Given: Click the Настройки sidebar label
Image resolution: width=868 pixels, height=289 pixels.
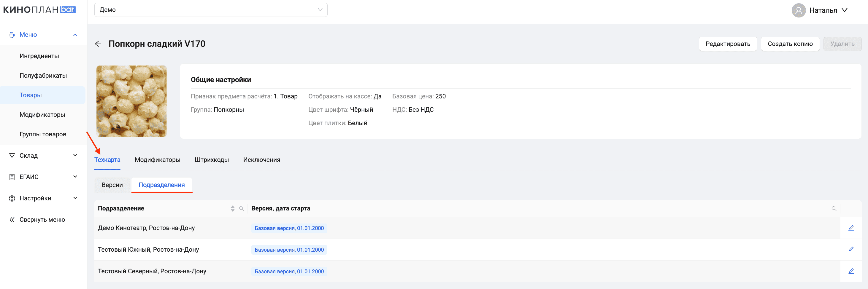Looking at the screenshot, I should click(x=35, y=199).
